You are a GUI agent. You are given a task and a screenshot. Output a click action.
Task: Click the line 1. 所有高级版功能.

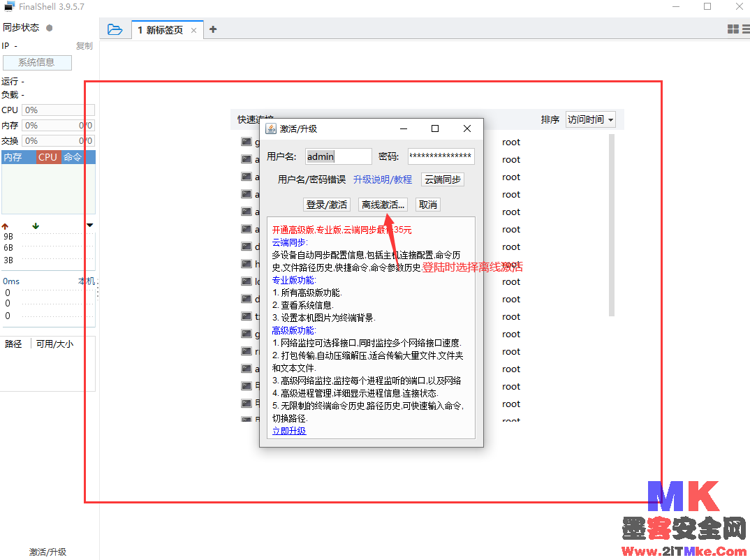click(307, 293)
